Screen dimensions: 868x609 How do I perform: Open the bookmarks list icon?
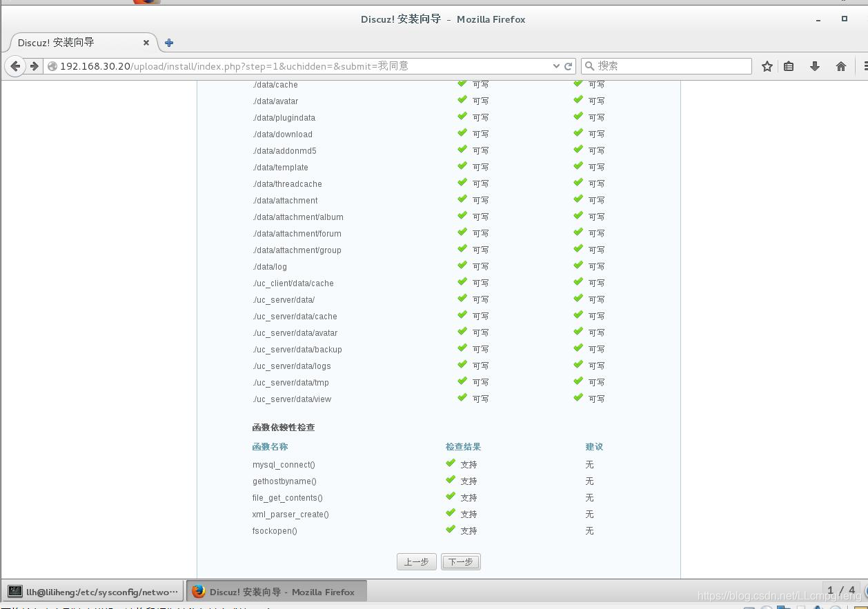point(789,66)
